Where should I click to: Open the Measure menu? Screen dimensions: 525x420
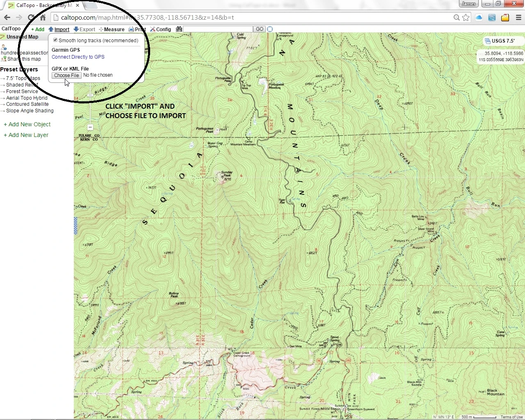[x=112, y=29]
